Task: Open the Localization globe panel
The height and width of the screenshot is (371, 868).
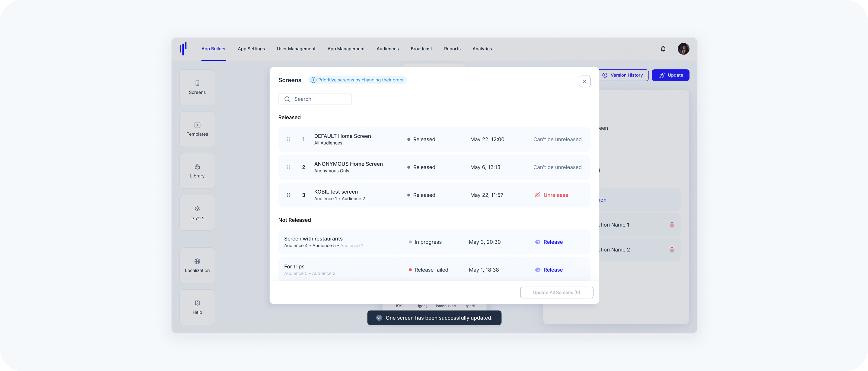Action: (x=197, y=265)
